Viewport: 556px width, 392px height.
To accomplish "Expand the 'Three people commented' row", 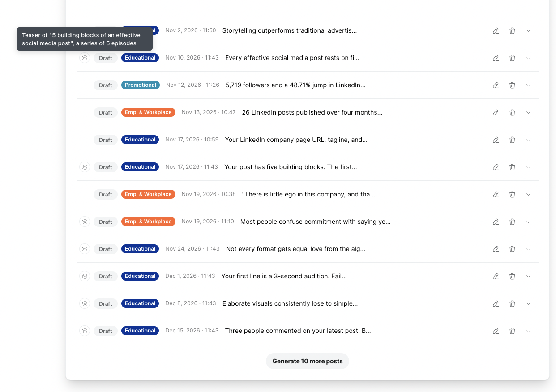I will pos(528,331).
